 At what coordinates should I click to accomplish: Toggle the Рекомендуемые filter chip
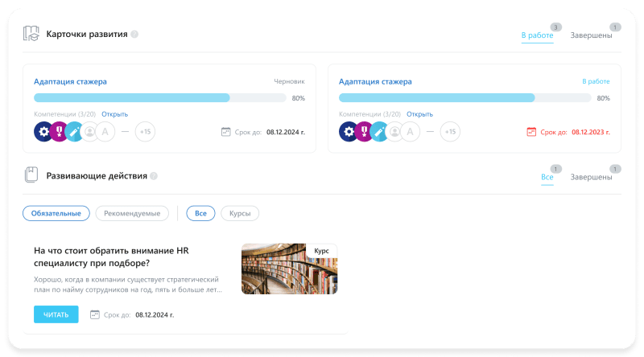[132, 213]
